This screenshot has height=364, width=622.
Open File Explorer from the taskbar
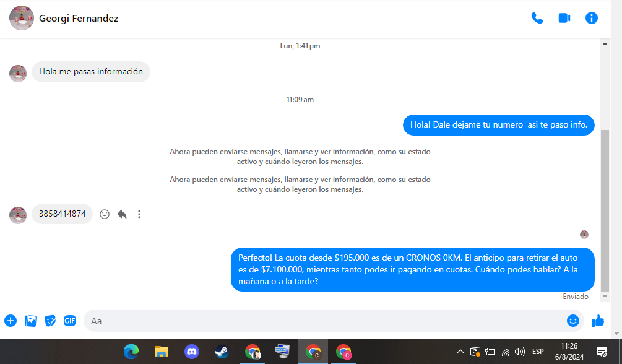[161, 352]
